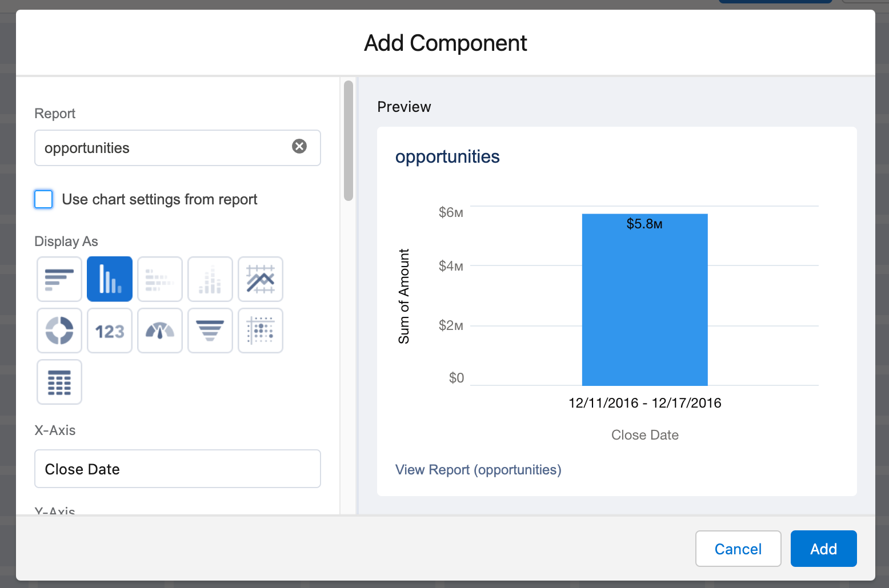Choose the gauge chart icon
The image size is (889, 588).
[x=160, y=331]
